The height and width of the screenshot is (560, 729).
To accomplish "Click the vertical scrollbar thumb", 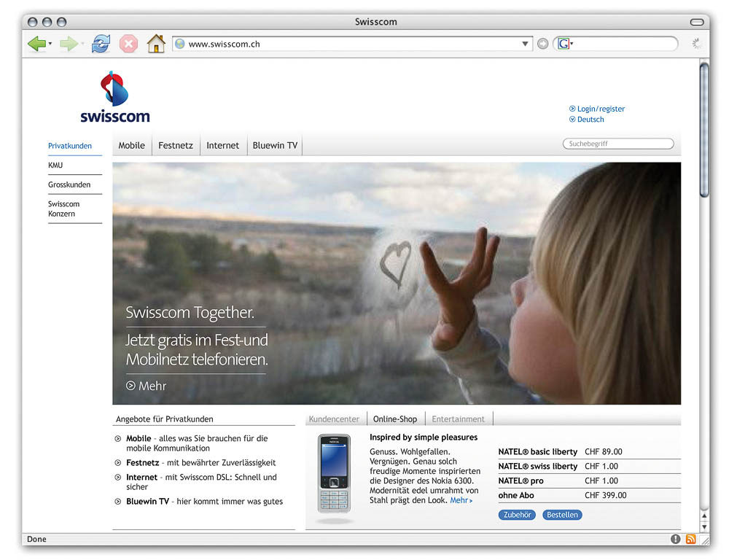I will (704, 131).
